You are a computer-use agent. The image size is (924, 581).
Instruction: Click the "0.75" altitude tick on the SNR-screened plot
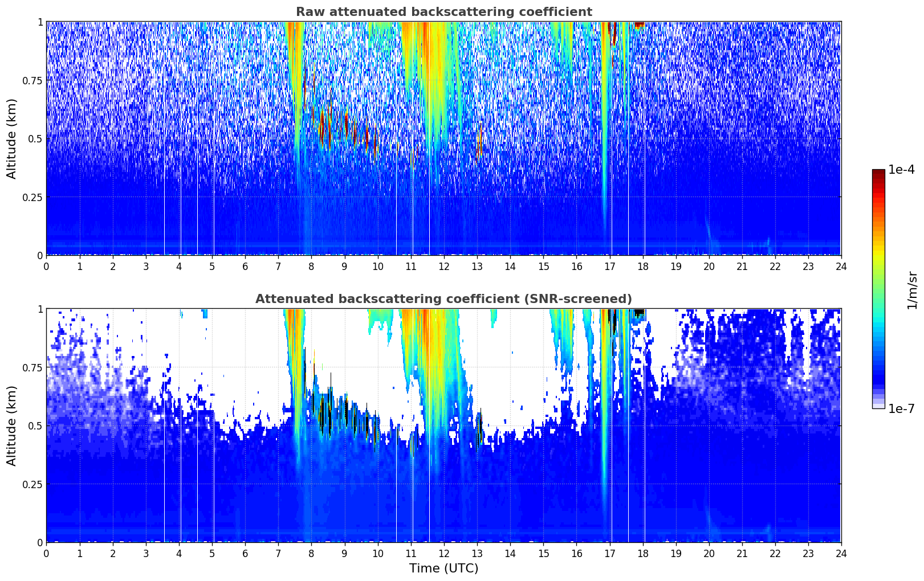click(x=32, y=367)
